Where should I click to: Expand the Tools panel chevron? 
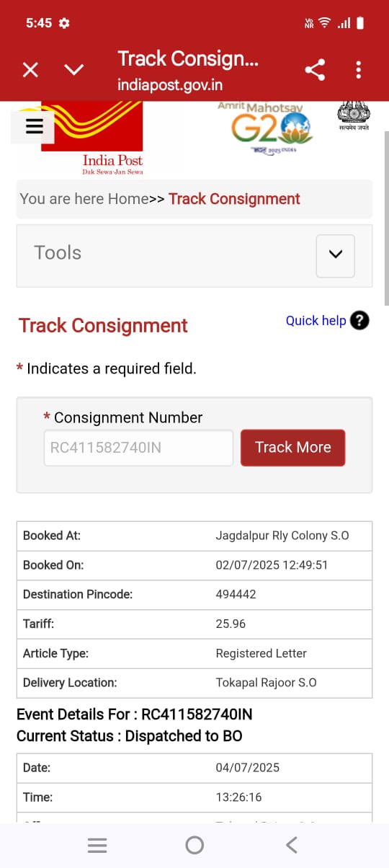coord(335,255)
